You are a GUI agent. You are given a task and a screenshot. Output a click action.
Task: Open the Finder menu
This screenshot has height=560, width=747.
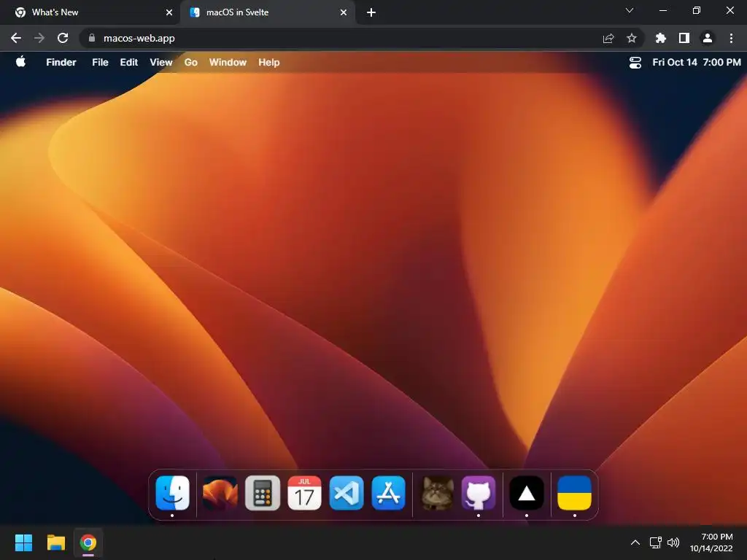[x=61, y=63]
